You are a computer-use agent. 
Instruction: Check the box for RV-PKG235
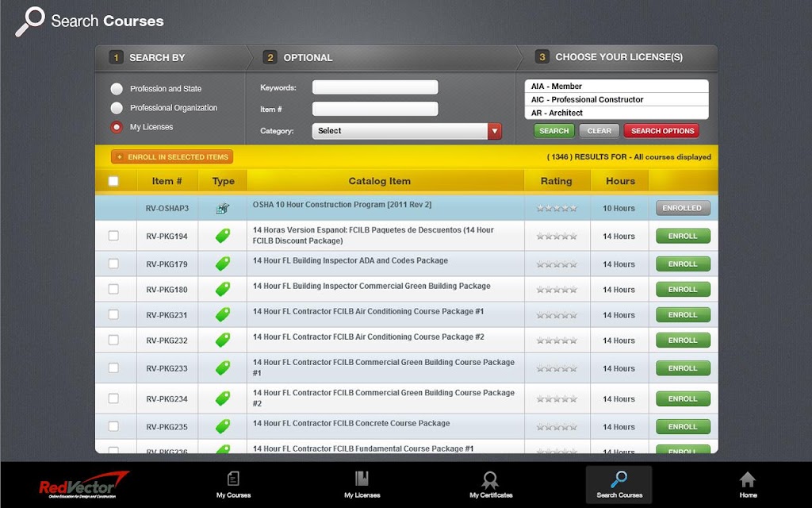113,426
